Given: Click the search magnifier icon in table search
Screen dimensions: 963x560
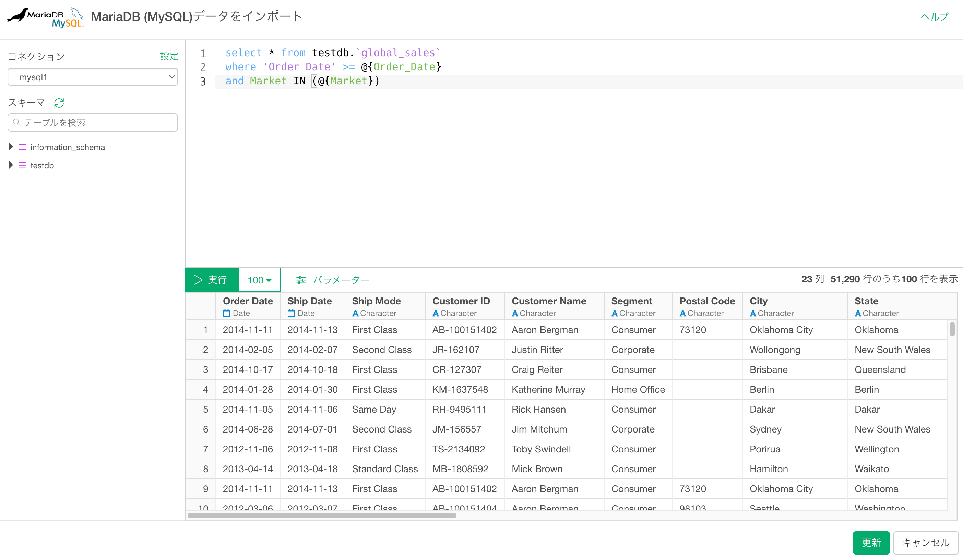Looking at the screenshot, I should (x=16, y=122).
